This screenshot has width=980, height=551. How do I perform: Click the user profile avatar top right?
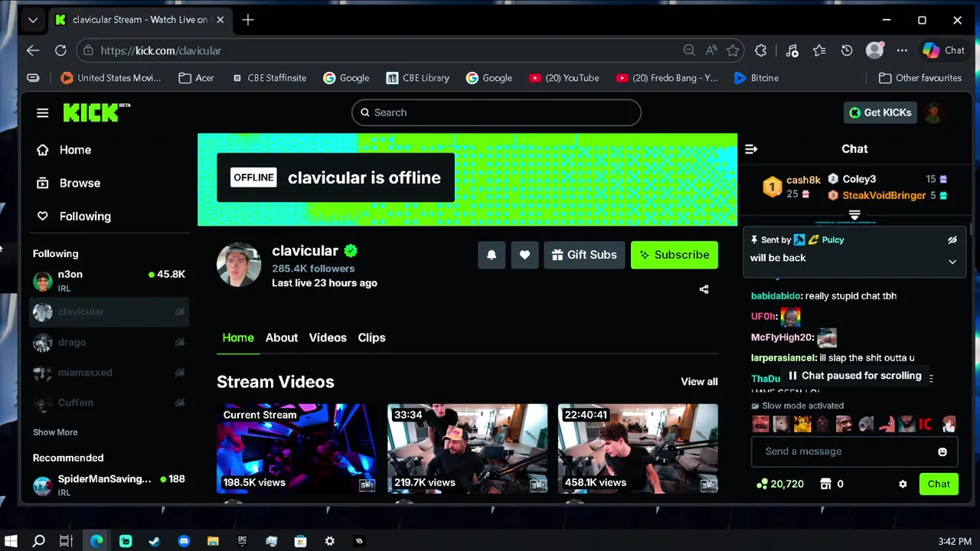pos(933,112)
